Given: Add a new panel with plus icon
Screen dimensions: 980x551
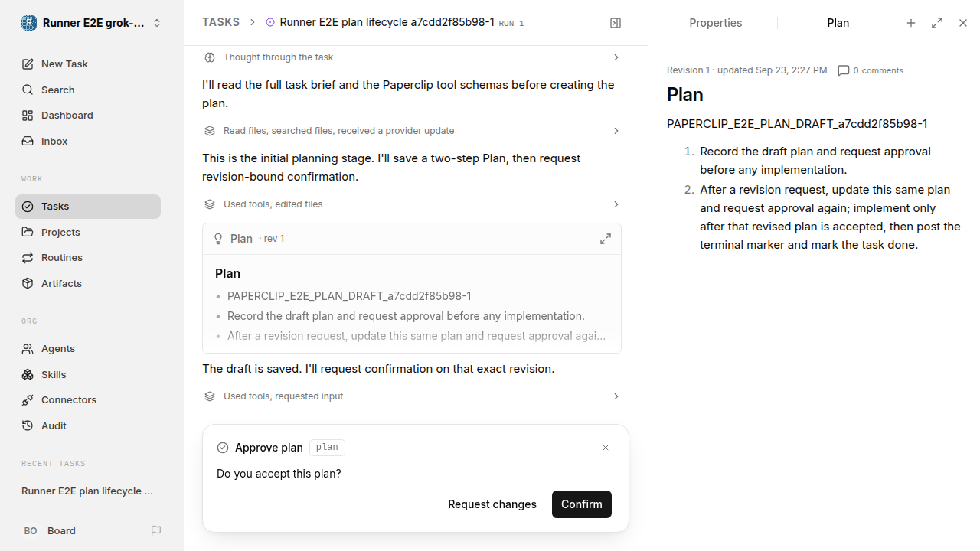Looking at the screenshot, I should click(911, 23).
